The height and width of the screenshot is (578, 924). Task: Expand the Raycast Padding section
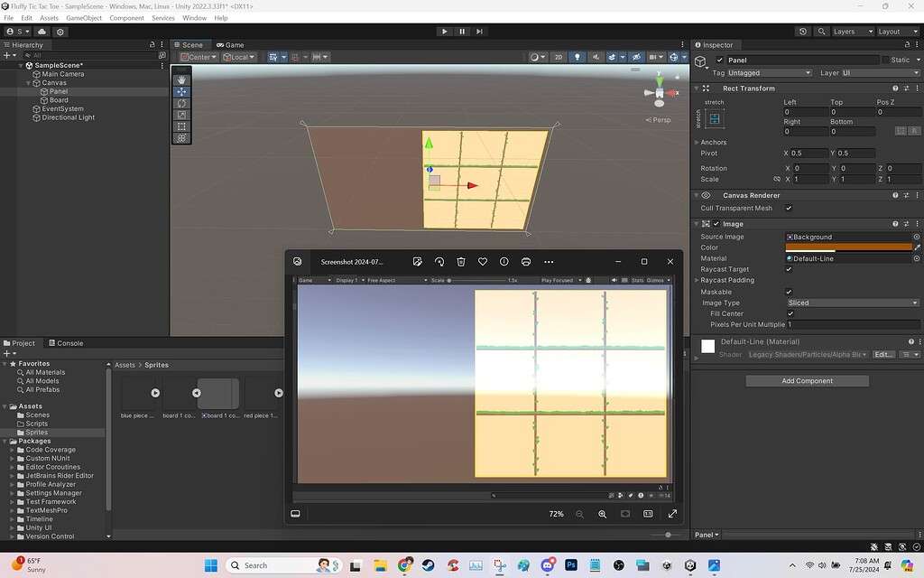(696, 280)
